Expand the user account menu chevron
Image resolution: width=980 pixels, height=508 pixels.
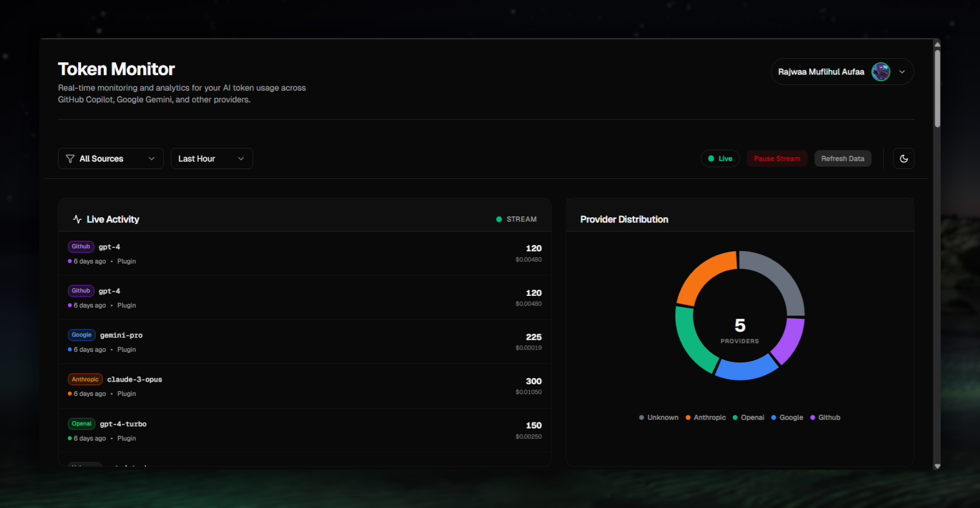[x=902, y=72]
